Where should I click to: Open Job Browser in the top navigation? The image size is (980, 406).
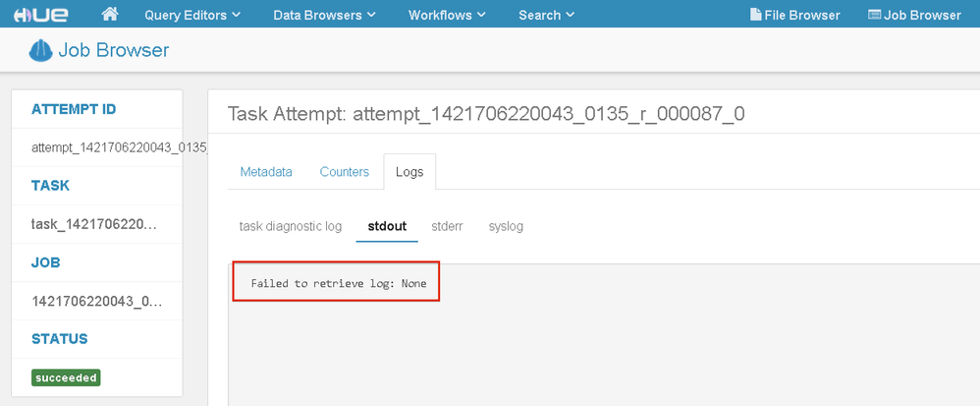pos(915,15)
